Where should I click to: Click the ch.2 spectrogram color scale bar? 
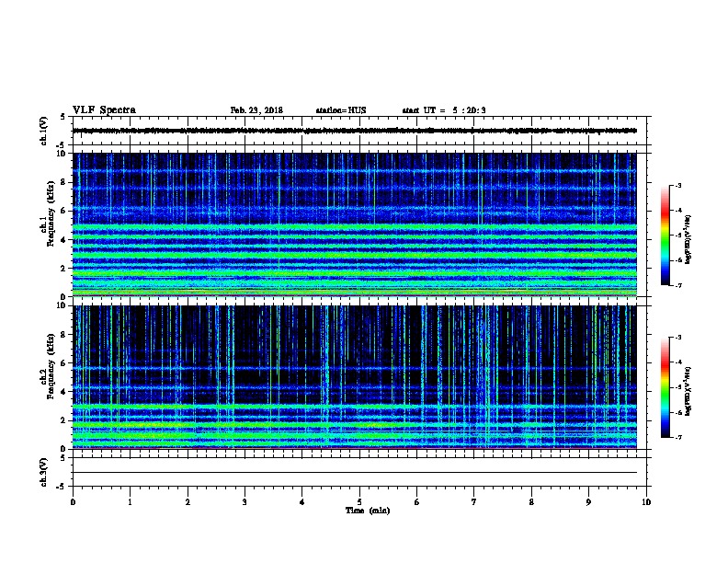click(665, 387)
